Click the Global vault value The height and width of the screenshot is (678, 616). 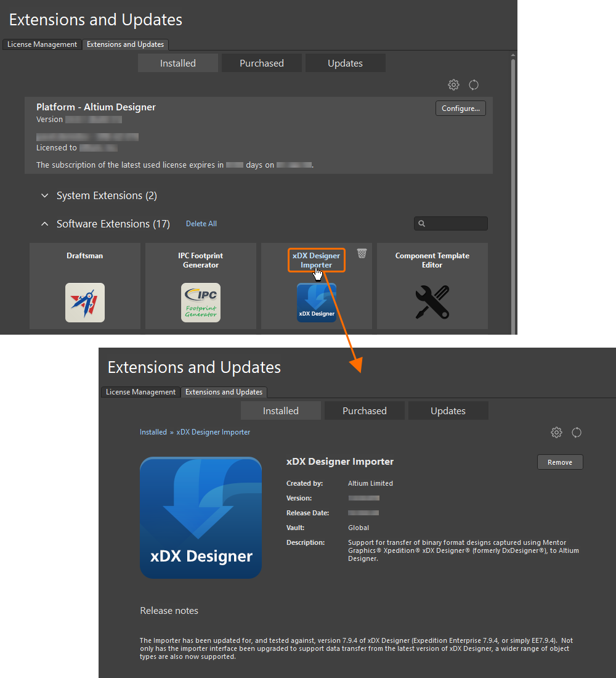[x=359, y=528]
